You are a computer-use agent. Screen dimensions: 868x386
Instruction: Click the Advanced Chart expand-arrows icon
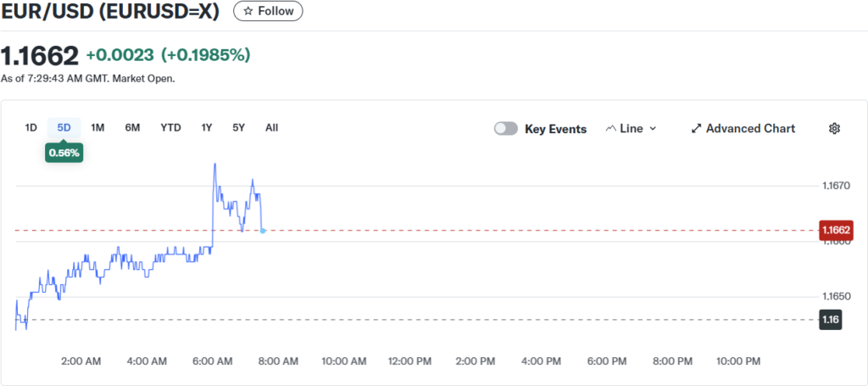click(x=696, y=128)
